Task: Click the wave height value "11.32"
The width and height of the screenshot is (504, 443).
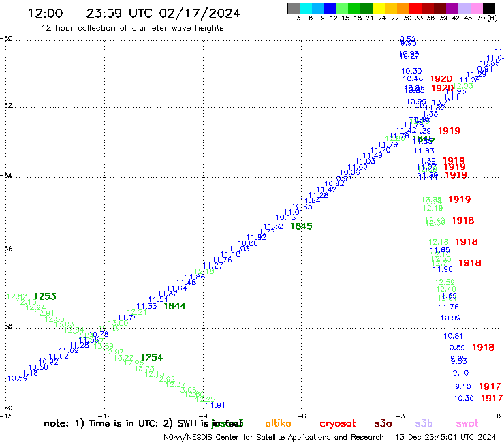Action: [273, 226]
